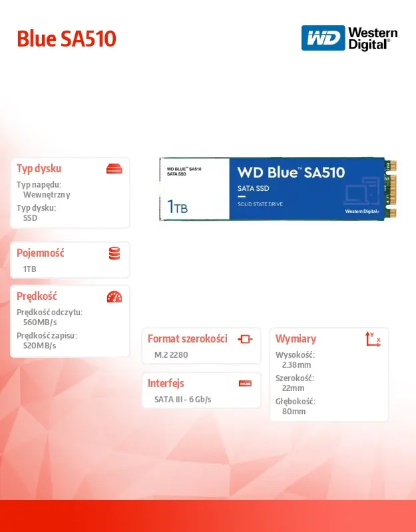Image resolution: width=416 pixels, height=532 pixels.
Task: Click the red speedometer icon
Action: tap(114, 297)
